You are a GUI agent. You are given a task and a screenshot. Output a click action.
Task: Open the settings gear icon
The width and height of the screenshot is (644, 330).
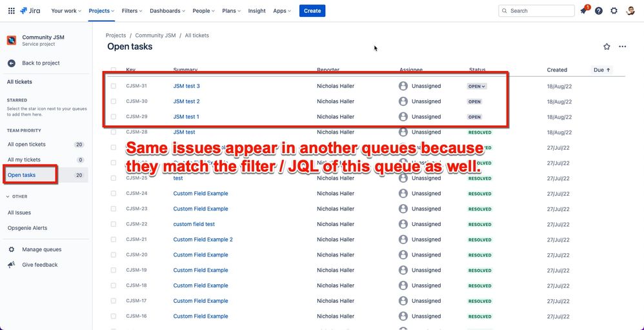pyautogui.click(x=614, y=11)
